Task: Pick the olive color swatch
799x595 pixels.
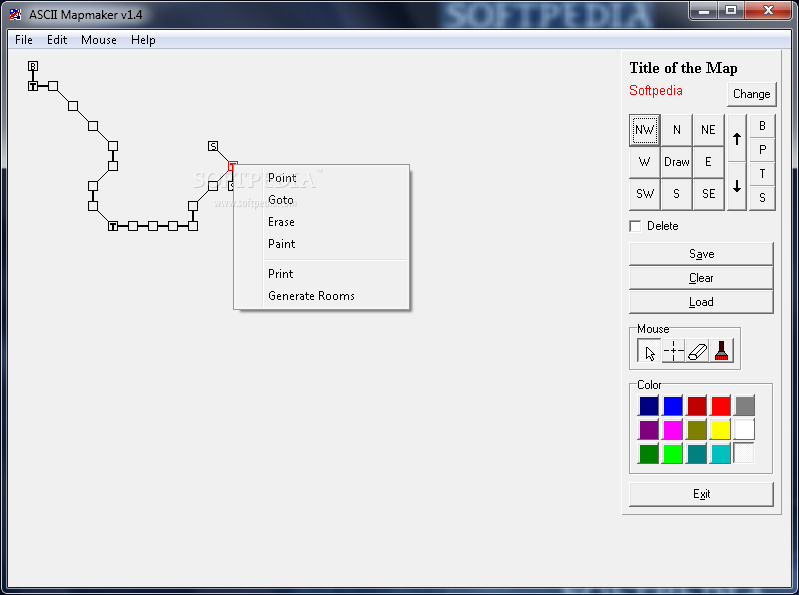Action: pos(697,430)
